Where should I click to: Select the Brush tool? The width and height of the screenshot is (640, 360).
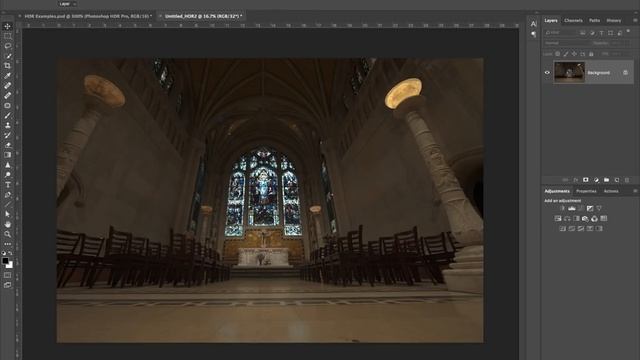pos(7,115)
